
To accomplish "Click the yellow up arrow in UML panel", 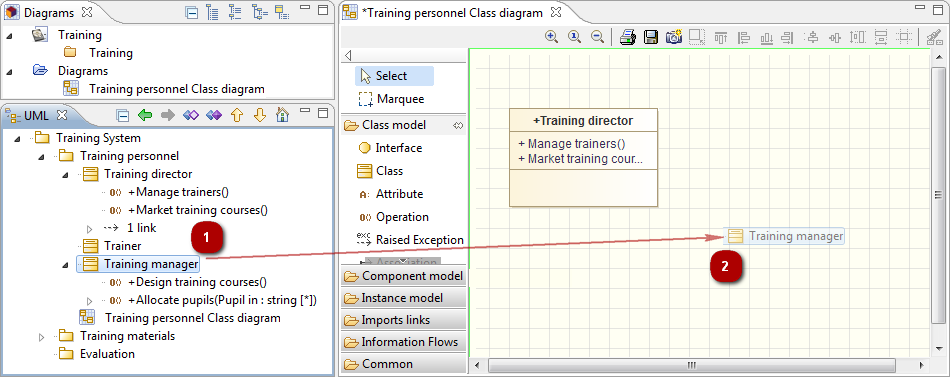I will coord(237,115).
